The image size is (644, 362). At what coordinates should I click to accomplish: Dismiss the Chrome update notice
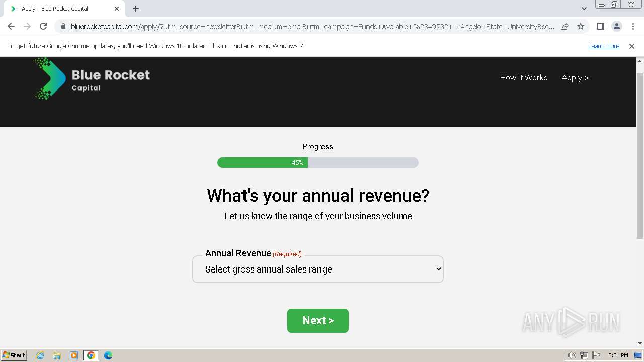point(632,46)
